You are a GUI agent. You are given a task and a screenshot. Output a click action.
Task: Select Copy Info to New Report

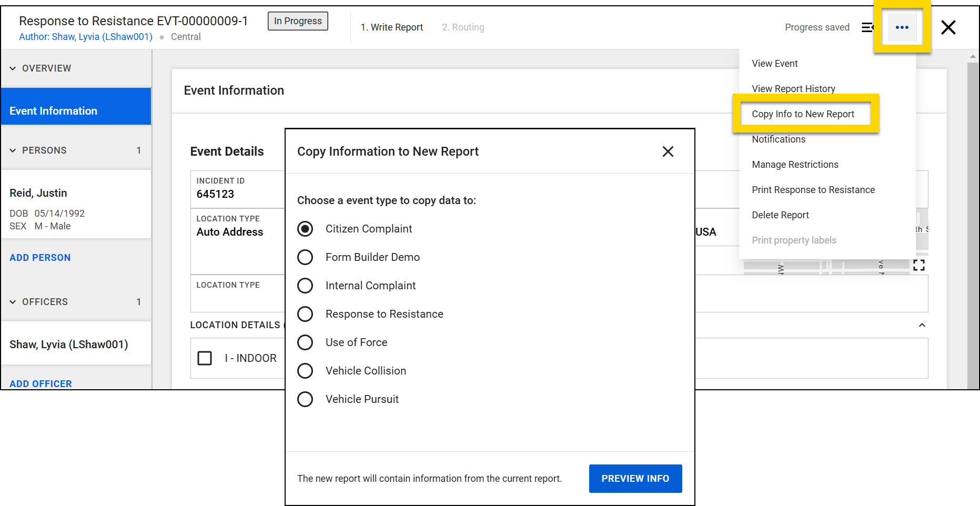(x=803, y=114)
